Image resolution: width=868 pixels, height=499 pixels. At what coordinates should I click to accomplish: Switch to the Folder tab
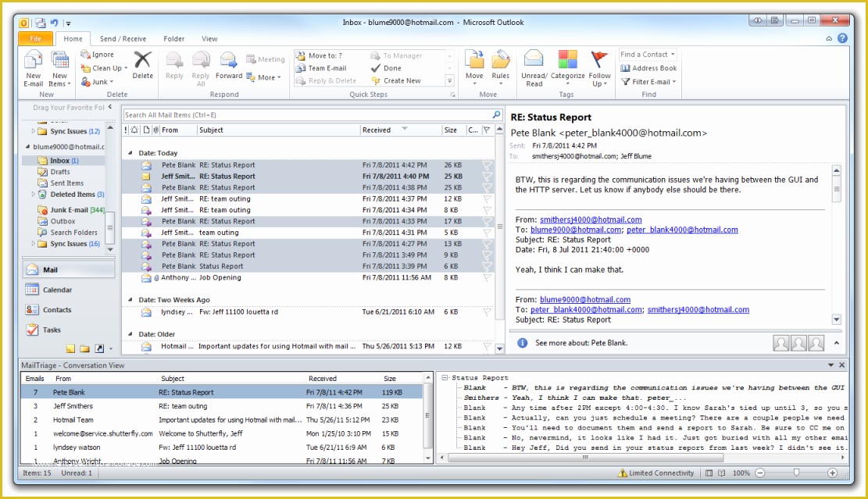[x=173, y=39]
